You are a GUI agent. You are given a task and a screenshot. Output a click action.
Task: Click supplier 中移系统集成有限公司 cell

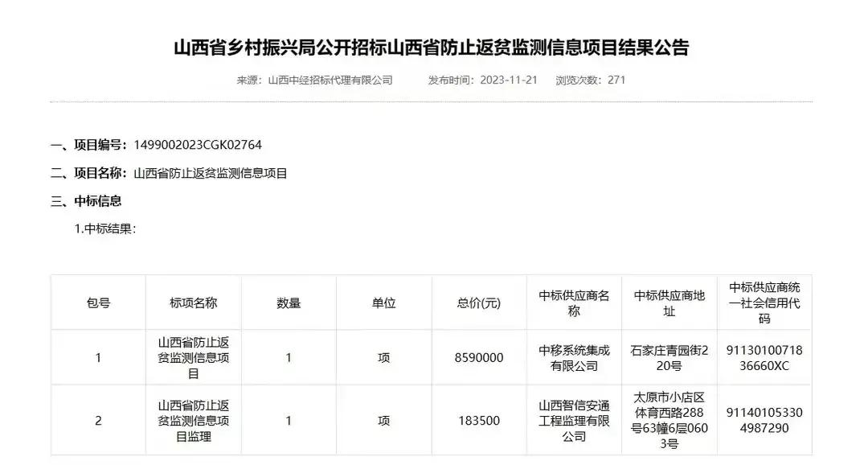pos(574,358)
